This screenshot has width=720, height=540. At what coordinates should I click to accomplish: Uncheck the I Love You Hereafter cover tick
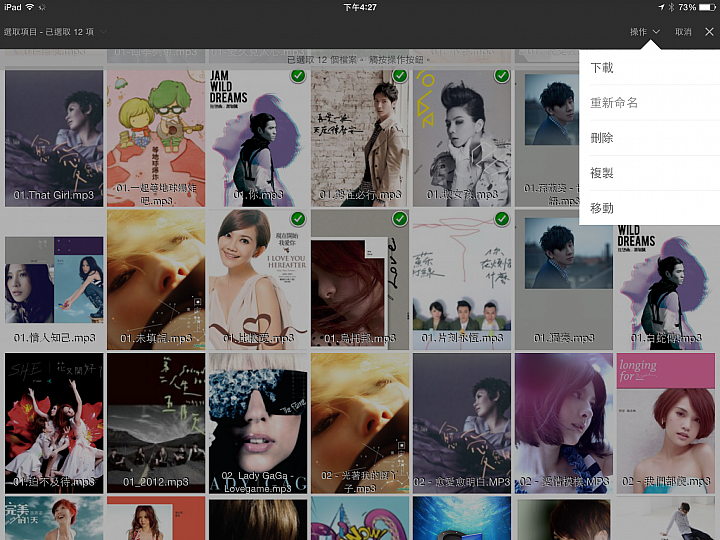[x=298, y=219]
